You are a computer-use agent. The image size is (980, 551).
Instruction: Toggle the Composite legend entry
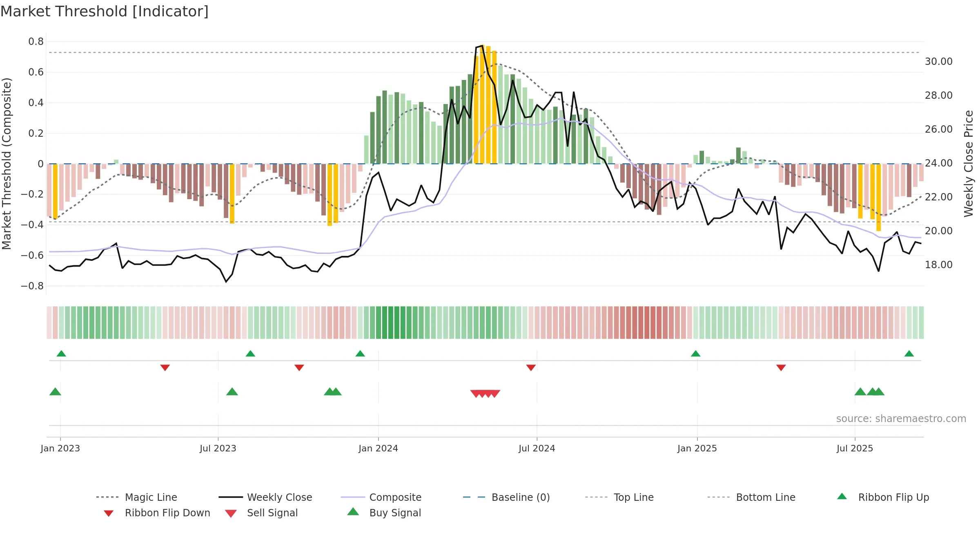[381, 497]
